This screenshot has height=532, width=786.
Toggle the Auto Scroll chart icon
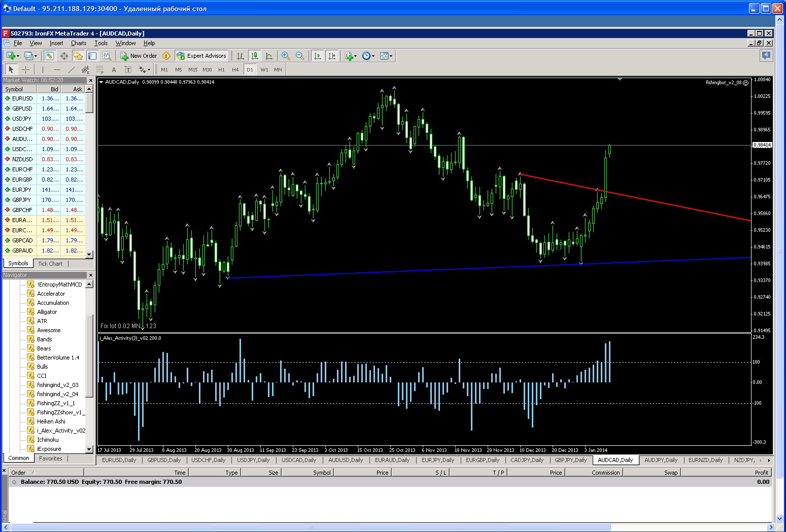pos(318,56)
